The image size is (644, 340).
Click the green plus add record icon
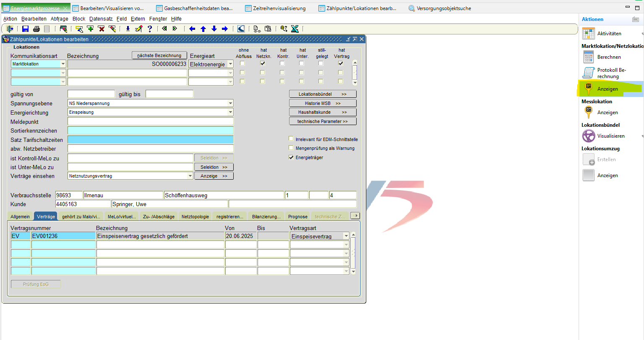click(90, 29)
